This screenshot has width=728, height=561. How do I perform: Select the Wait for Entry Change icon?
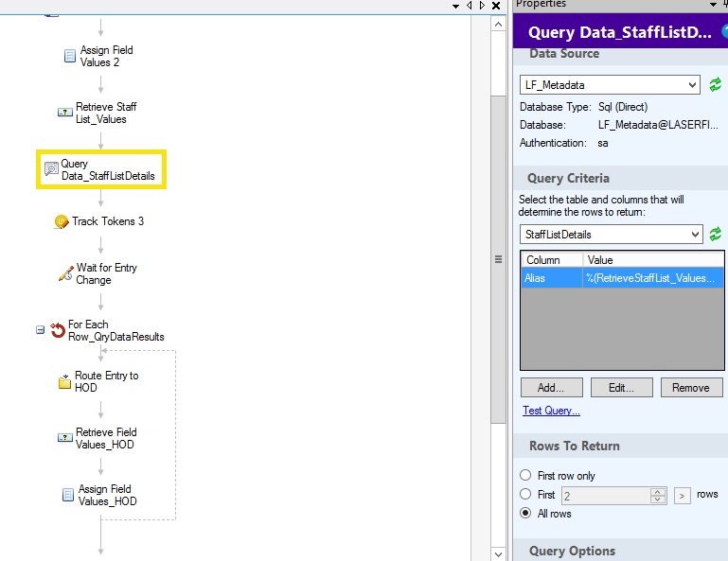65,273
